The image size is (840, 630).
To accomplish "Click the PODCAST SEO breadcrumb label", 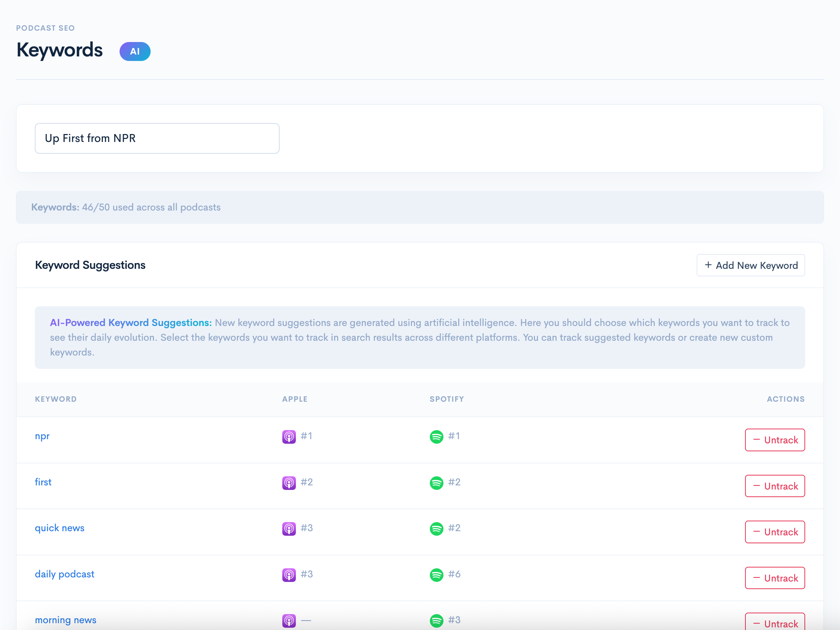I will point(45,28).
